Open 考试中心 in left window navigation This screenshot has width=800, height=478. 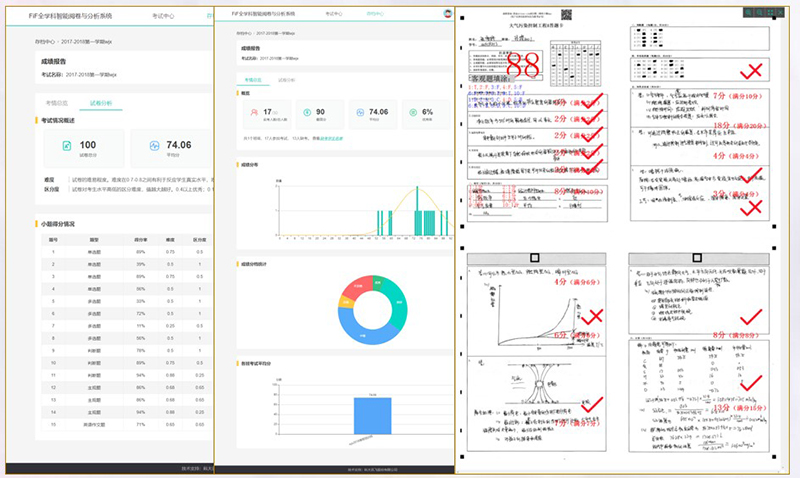click(x=163, y=16)
